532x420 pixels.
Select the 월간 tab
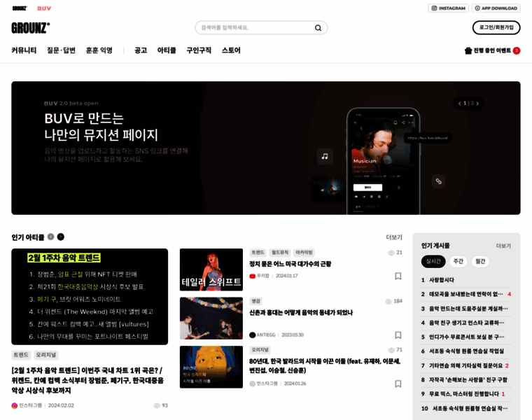click(x=480, y=261)
